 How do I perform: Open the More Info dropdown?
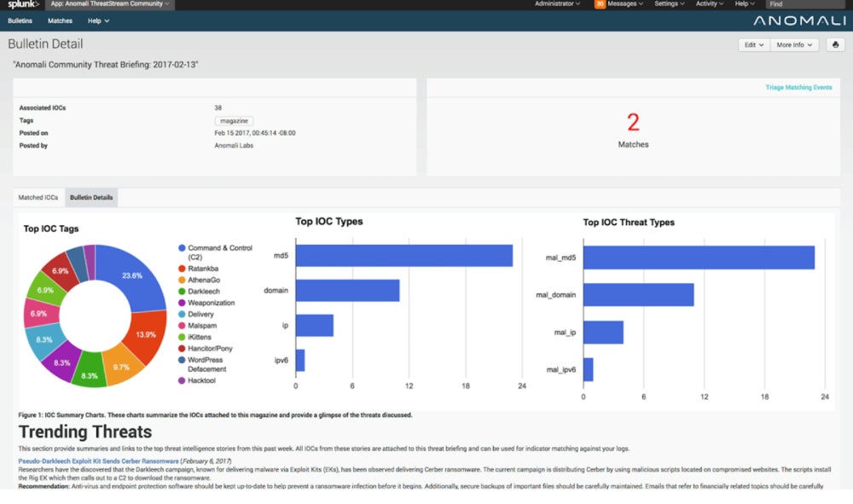click(793, 44)
